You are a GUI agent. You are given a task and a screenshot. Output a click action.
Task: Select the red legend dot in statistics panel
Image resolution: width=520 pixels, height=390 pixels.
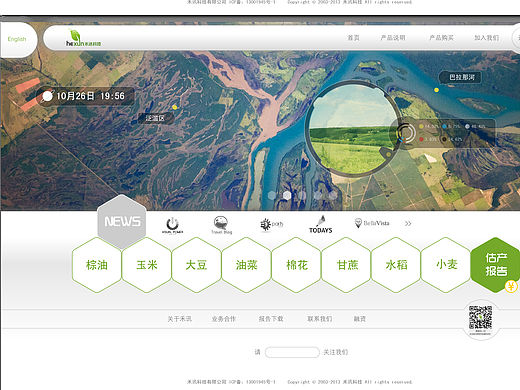pyautogui.click(x=421, y=139)
